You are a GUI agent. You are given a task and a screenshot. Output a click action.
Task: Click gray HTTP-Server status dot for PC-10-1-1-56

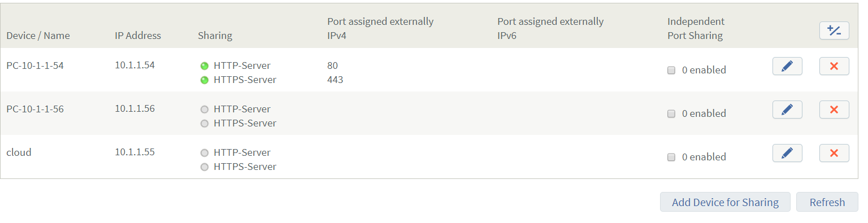click(205, 110)
